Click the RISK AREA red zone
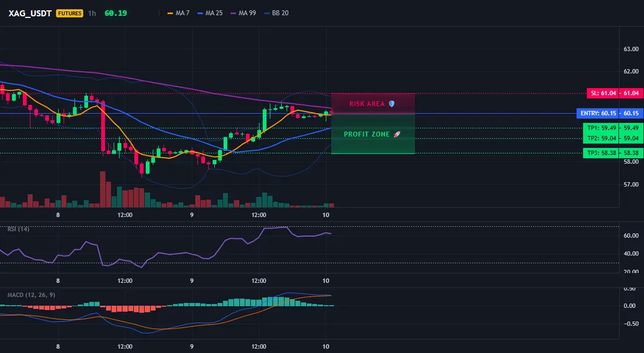Viewport: 644px width, 353px height. (373, 103)
